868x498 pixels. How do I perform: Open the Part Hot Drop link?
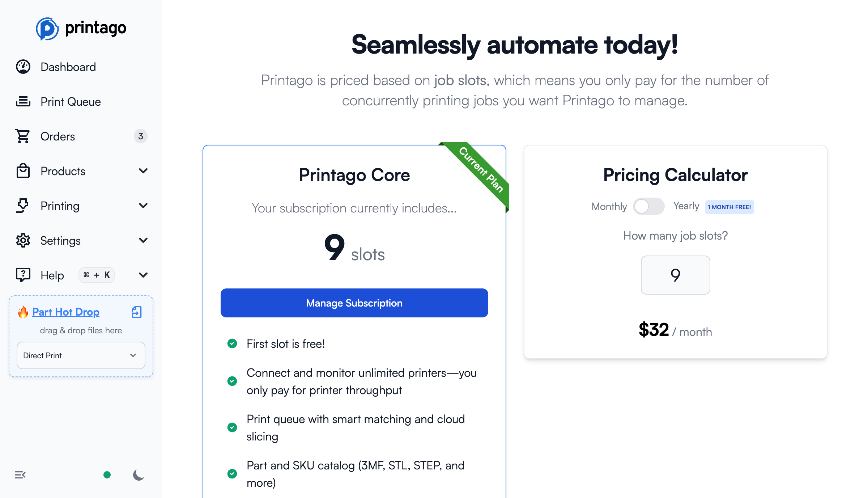pos(65,312)
